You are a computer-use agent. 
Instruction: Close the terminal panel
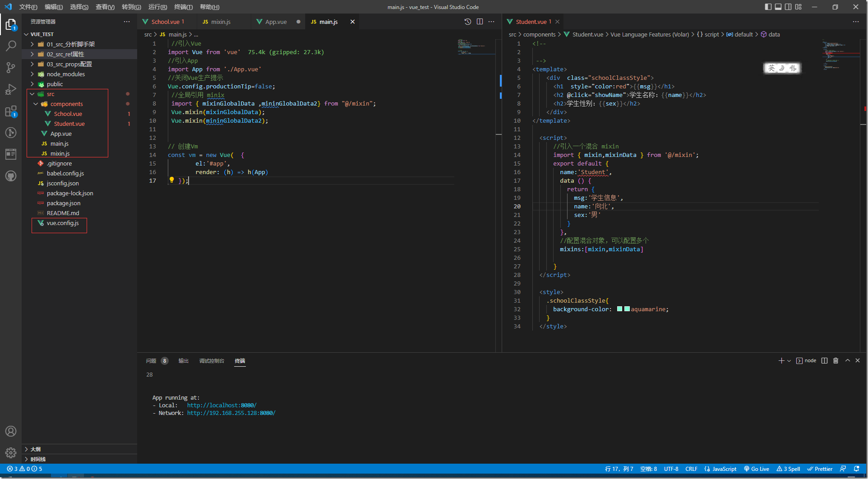coord(858,360)
